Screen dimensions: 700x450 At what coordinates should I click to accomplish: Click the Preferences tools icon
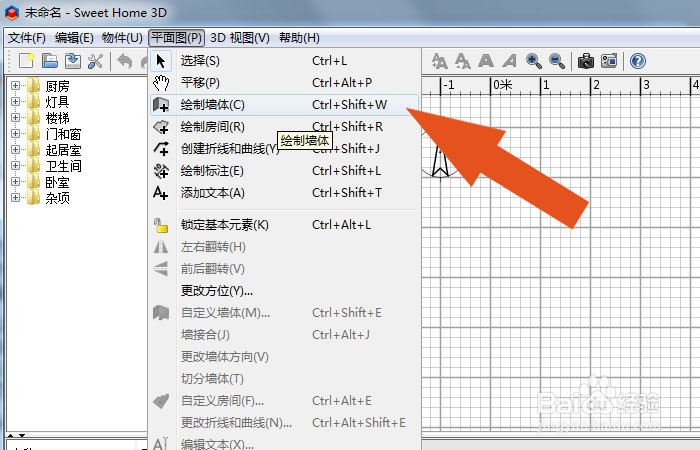point(96,61)
